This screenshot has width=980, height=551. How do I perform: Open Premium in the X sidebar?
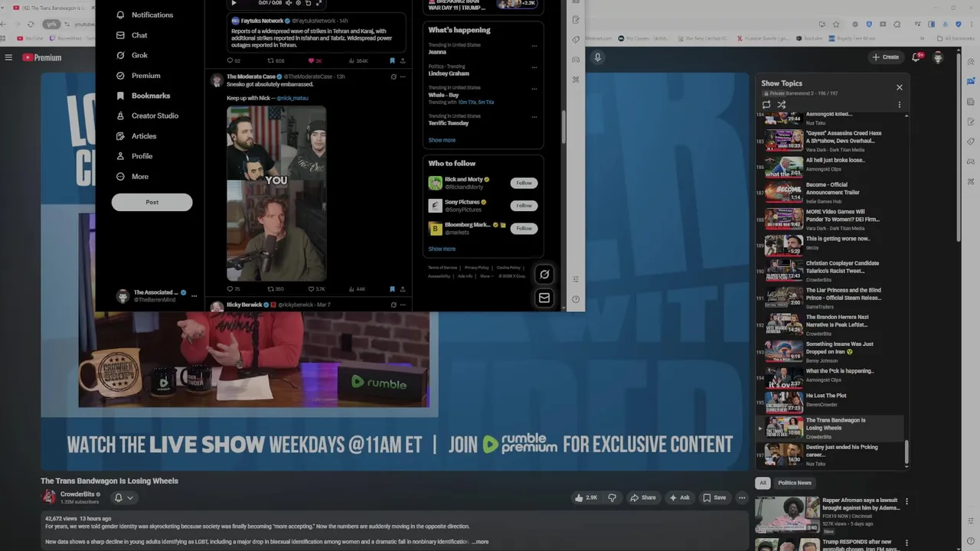pos(138,76)
